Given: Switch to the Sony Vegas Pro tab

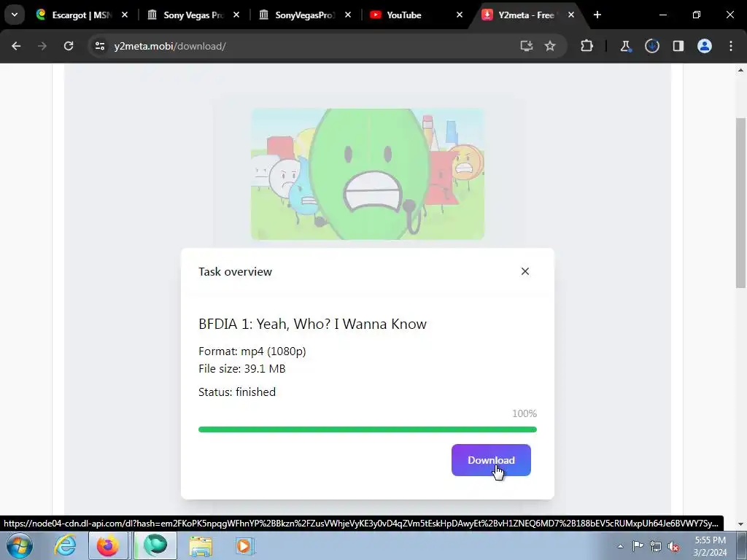Looking at the screenshot, I should point(193,15).
